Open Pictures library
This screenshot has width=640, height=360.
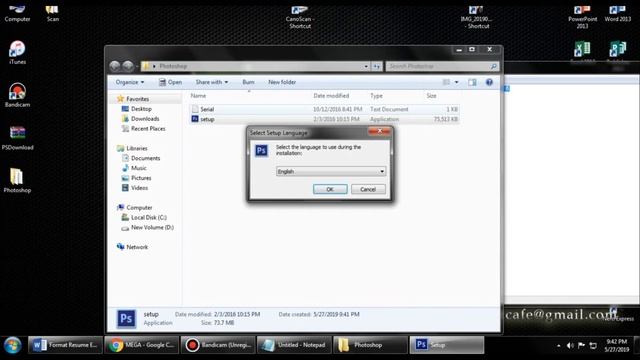141,178
